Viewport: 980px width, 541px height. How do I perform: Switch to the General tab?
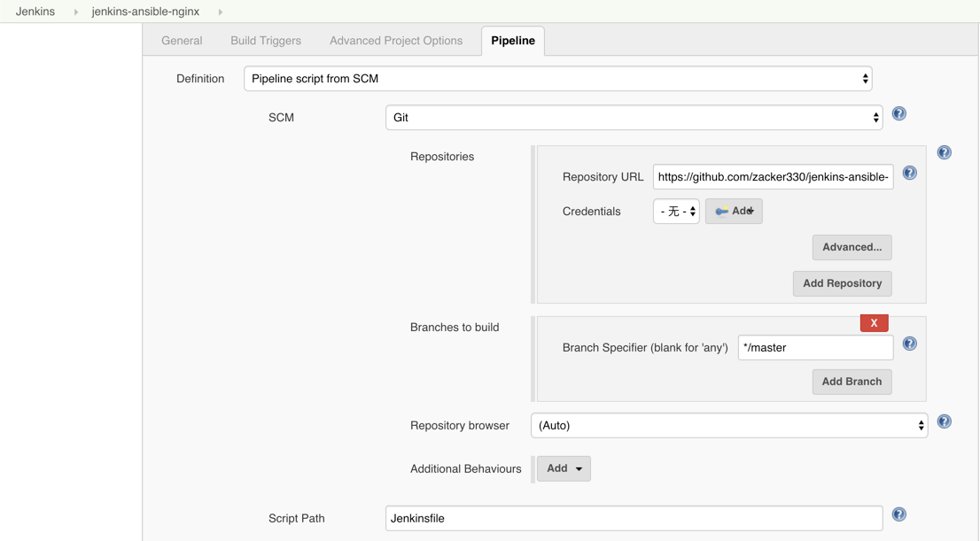[x=182, y=41]
